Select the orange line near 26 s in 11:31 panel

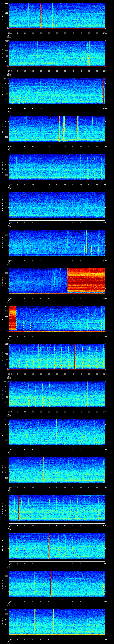[x=51, y=584]
